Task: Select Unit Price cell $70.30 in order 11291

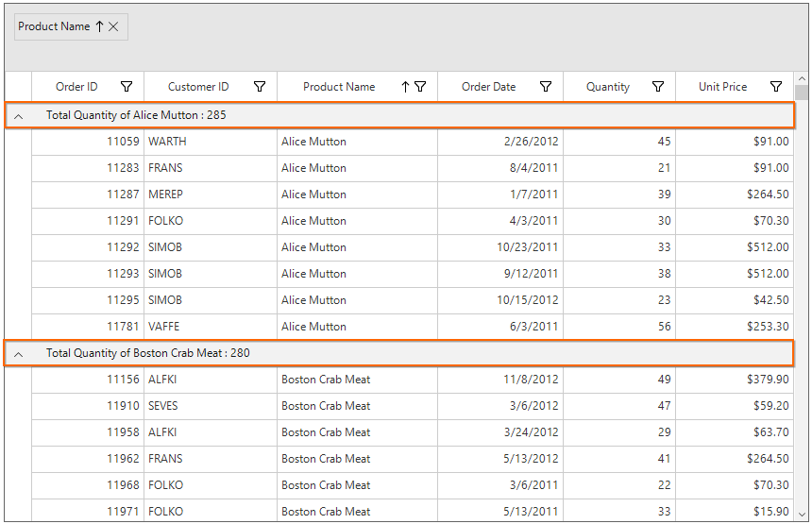Action: 735,221
